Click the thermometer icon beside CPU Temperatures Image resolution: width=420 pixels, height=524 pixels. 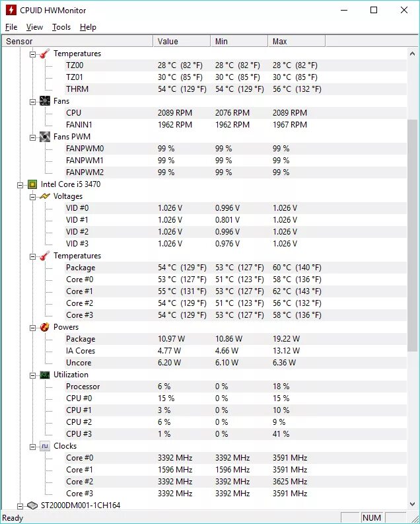click(45, 256)
